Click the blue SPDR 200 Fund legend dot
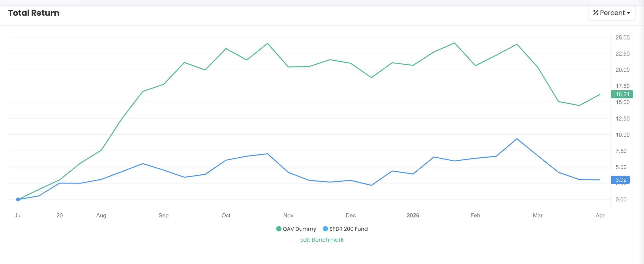644x264 pixels. (x=326, y=229)
